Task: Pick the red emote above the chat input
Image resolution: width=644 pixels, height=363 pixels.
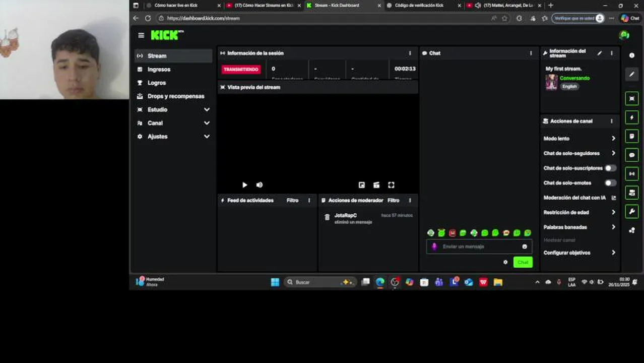Action: (x=452, y=233)
